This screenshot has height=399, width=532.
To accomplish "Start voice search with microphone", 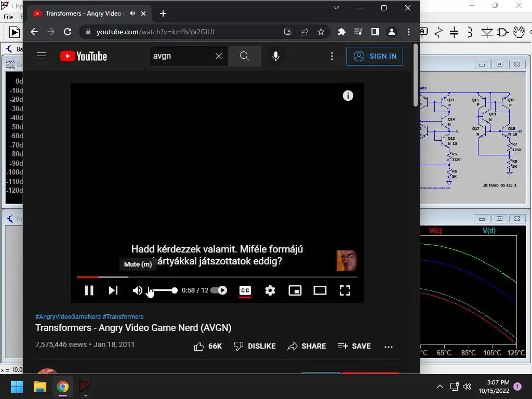I will pos(276,56).
